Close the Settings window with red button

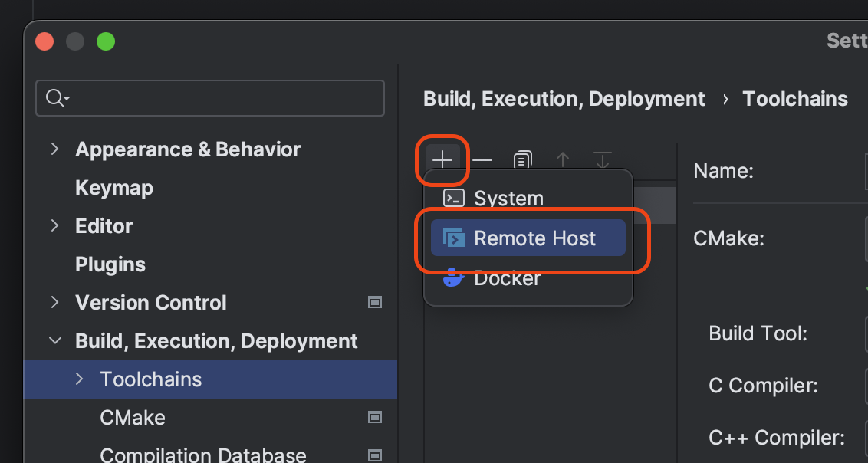point(44,41)
